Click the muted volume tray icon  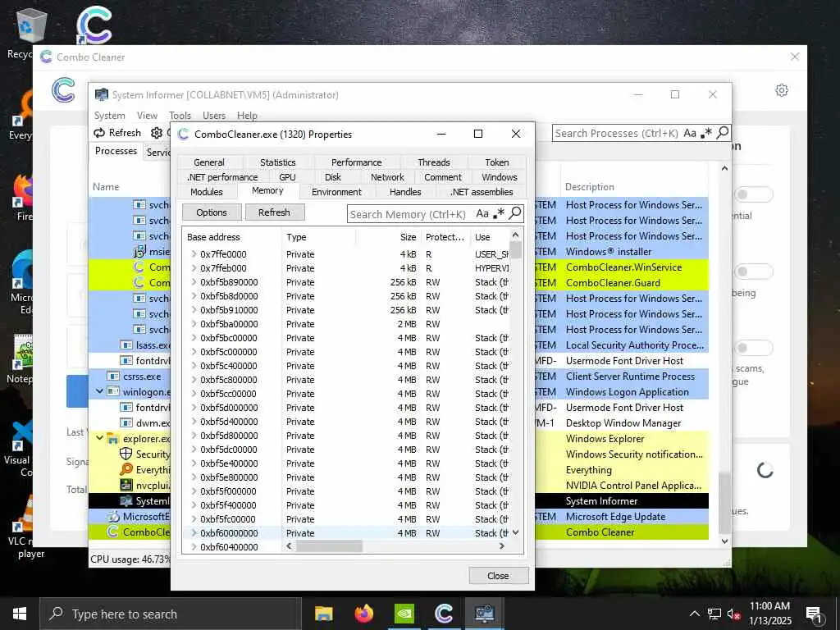[734, 614]
